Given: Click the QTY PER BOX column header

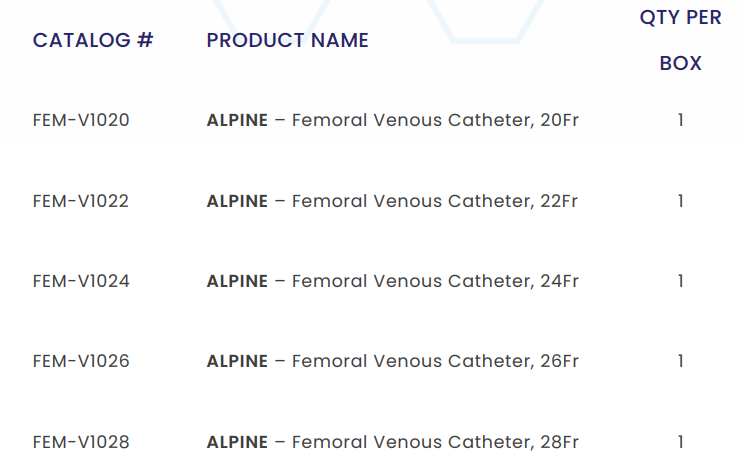Looking at the screenshot, I should click(x=681, y=18).
